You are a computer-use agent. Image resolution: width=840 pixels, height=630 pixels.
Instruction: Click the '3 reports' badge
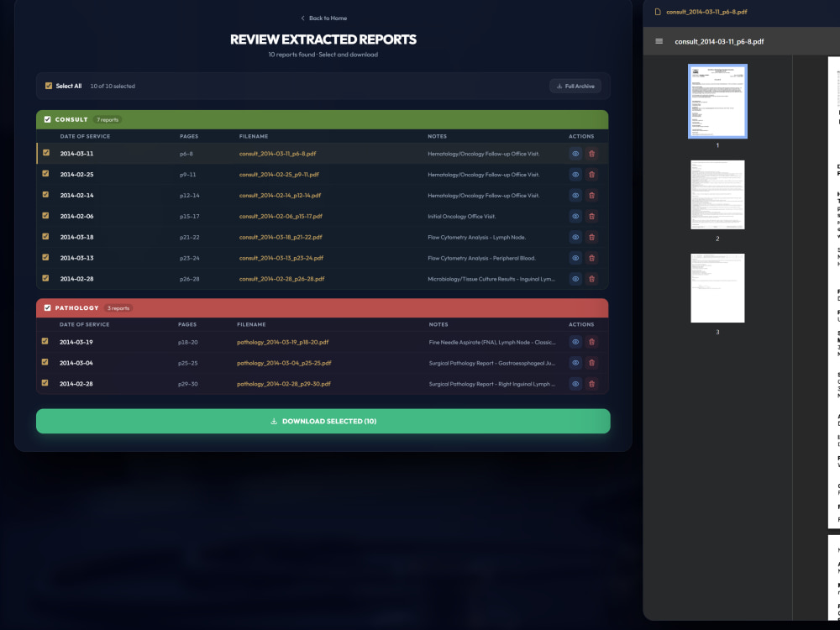tap(118, 308)
